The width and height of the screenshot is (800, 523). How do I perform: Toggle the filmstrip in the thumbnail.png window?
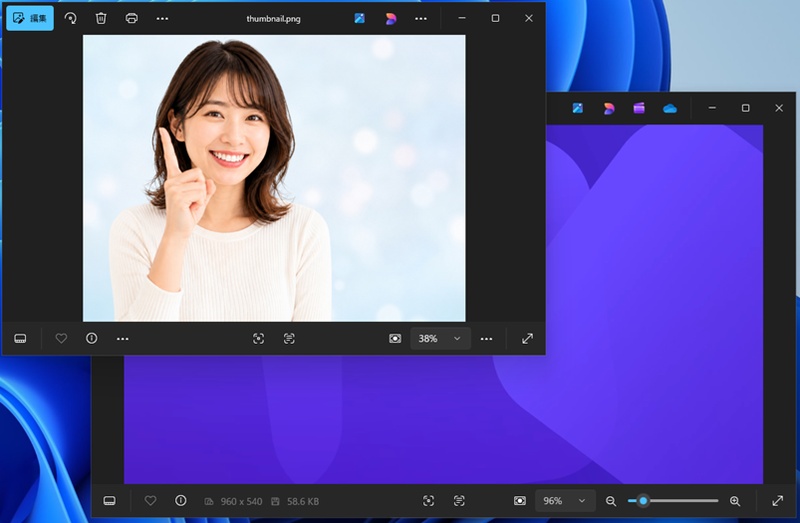20,338
